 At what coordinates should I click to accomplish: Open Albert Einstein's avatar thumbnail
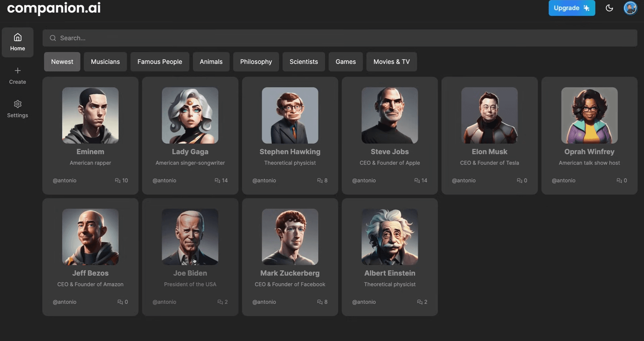[390, 237]
